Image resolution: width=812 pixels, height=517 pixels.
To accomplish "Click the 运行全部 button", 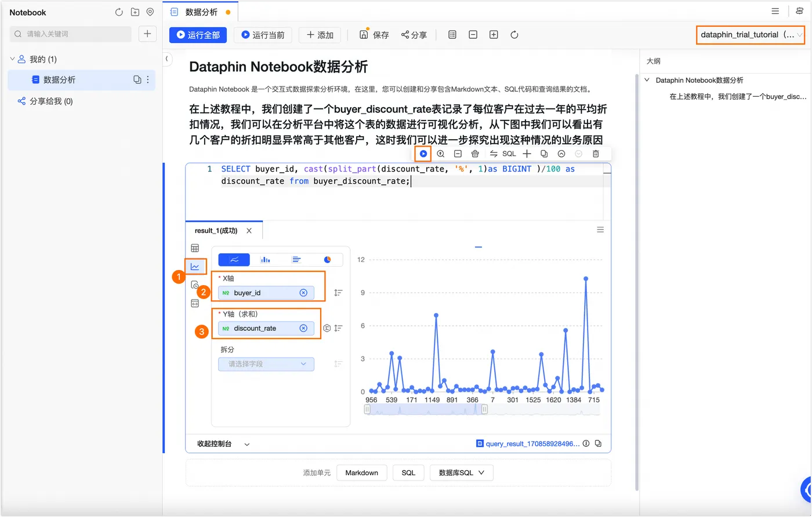I will click(198, 35).
